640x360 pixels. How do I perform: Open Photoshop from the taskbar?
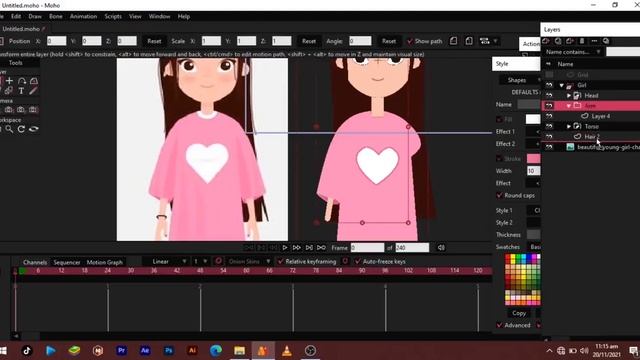[x=169, y=350]
